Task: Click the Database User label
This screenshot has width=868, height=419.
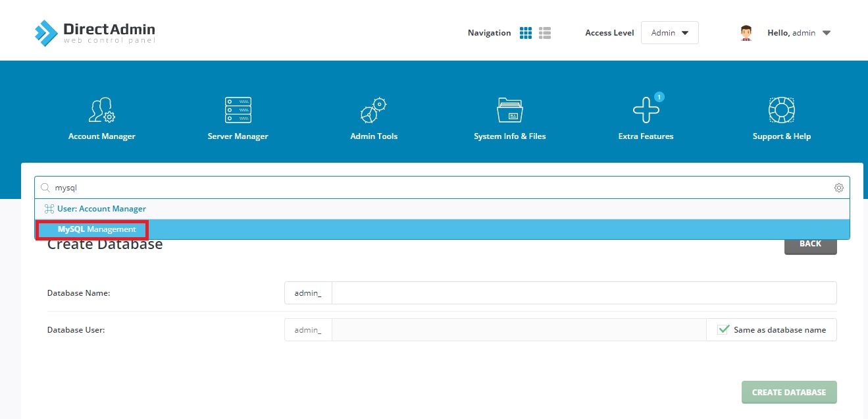Action: [76, 330]
